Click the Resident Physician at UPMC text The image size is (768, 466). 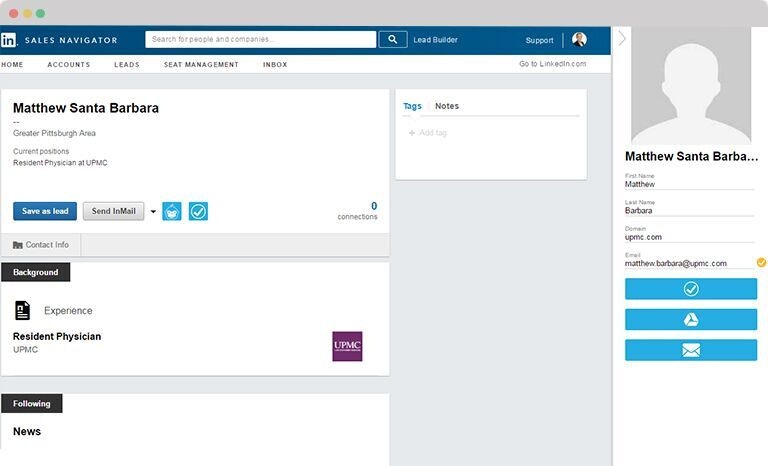60,163
